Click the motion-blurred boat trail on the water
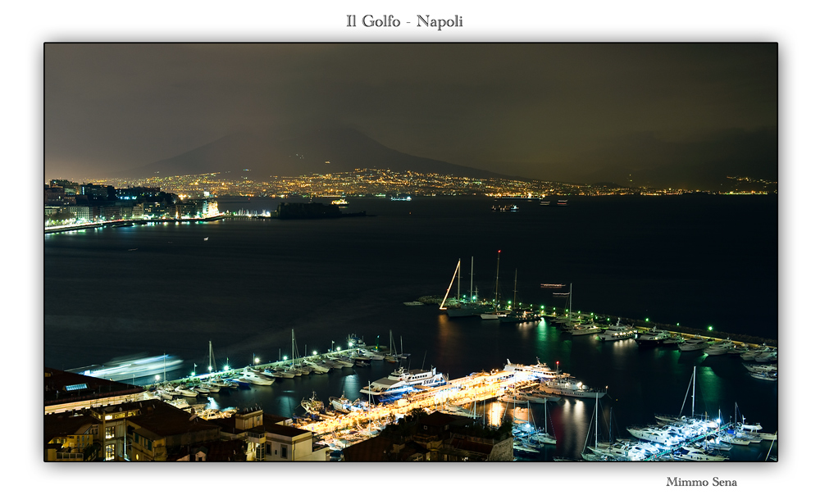 point(135,359)
